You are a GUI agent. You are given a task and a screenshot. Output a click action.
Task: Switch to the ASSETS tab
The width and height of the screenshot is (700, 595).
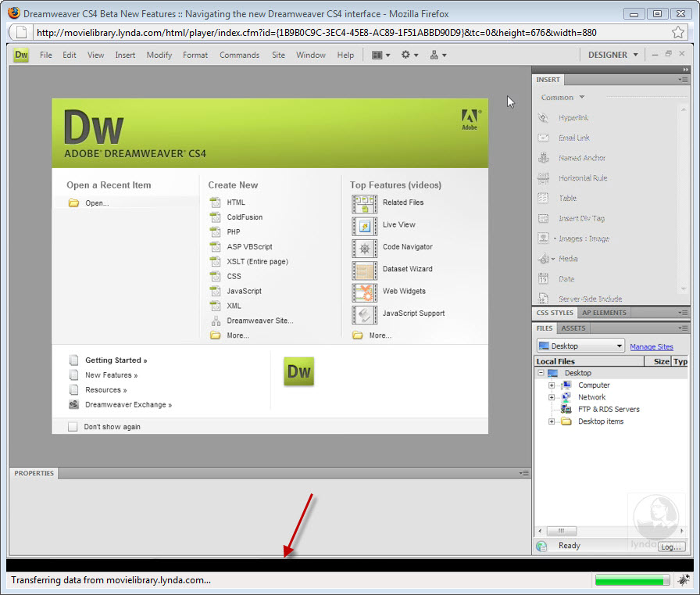click(573, 328)
